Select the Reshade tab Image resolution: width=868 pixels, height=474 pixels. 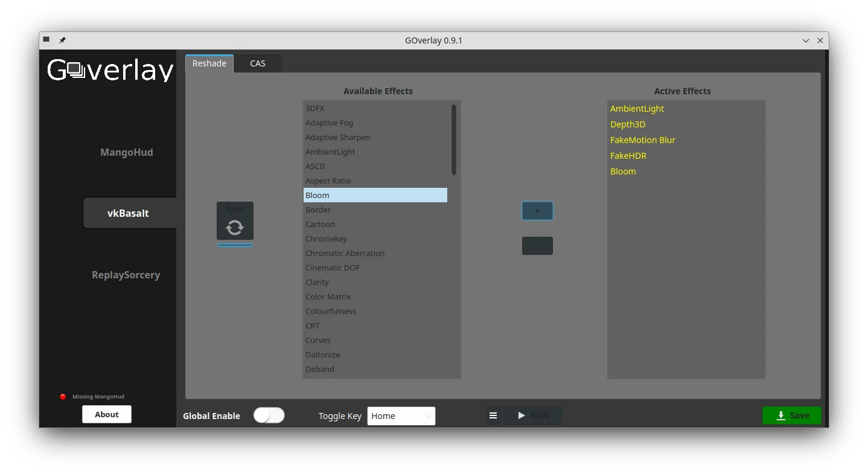209,63
